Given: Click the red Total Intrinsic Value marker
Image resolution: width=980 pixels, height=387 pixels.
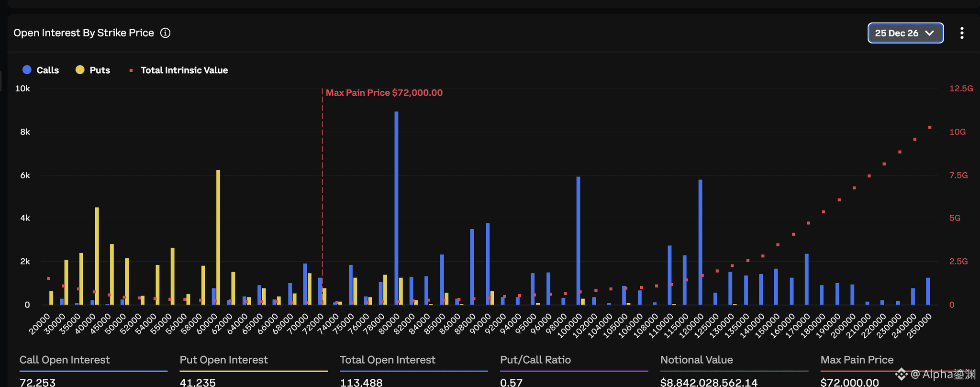Looking at the screenshot, I should [x=131, y=70].
